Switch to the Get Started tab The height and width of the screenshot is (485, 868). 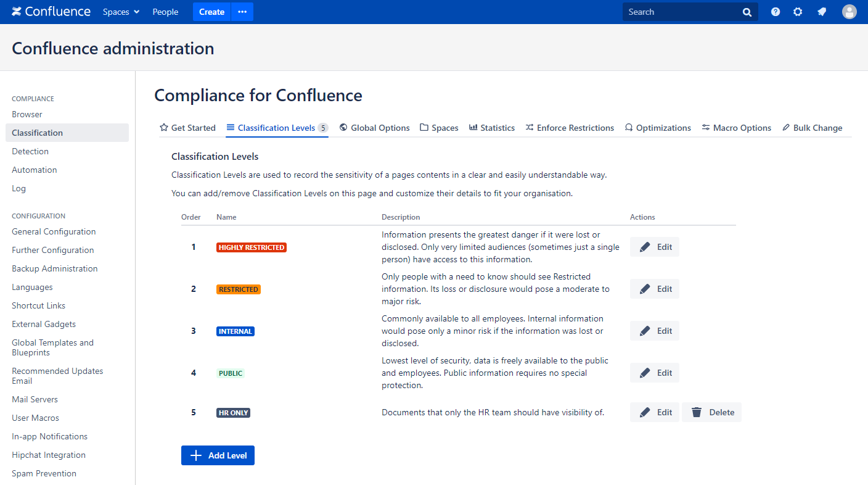pos(187,128)
